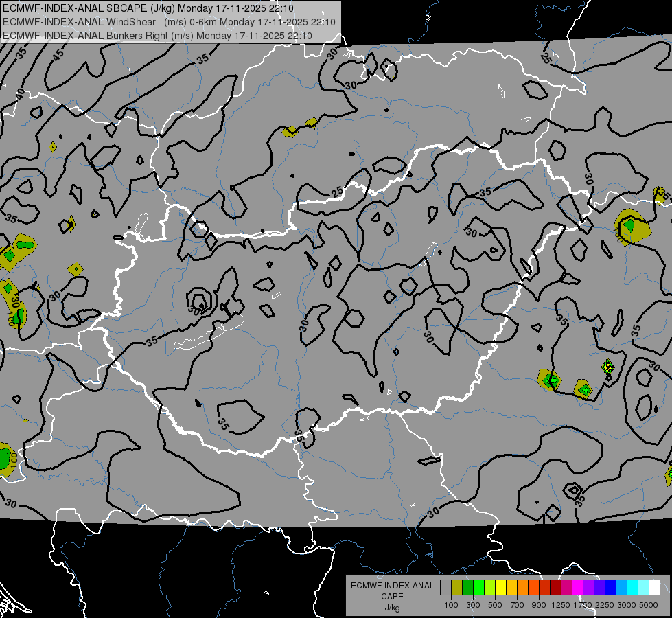672x618 pixels.
Task: Click the SBCAPE (J/kg) title line
Action: point(148,8)
